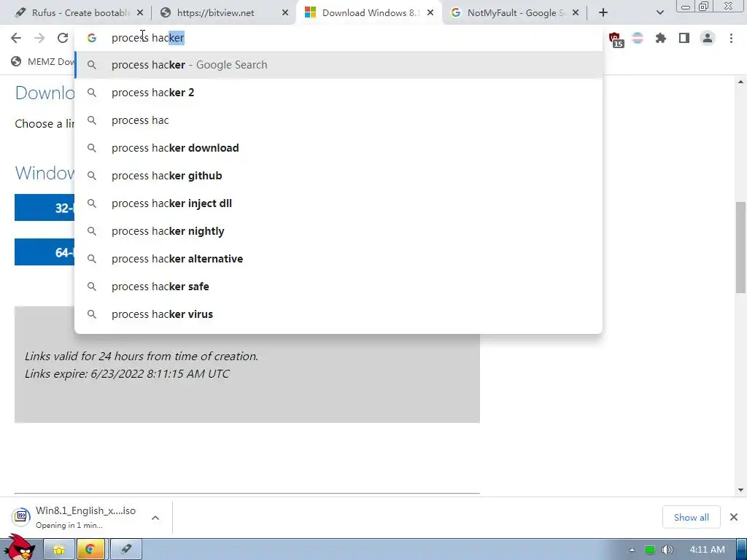Expand the tab search dropdown arrow

click(x=659, y=13)
